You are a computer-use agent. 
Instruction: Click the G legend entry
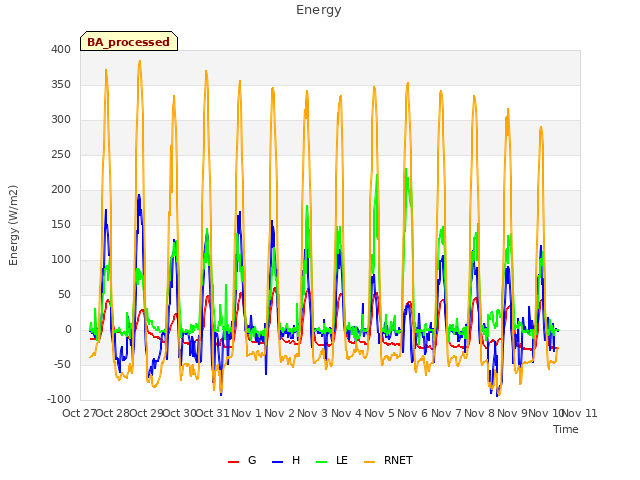pos(242,460)
